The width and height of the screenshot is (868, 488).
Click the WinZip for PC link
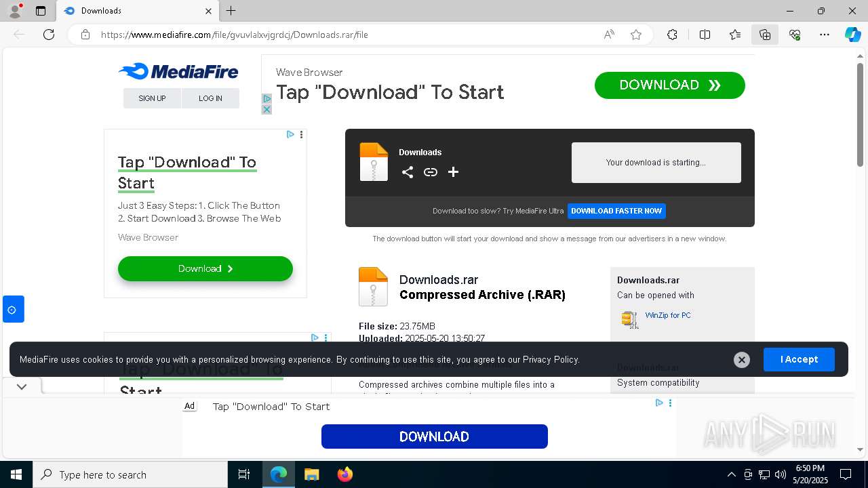tap(668, 315)
